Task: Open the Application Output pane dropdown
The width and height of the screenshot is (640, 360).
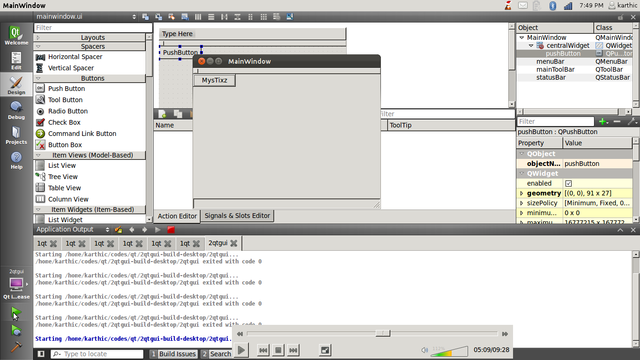Action: [x=73, y=229]
